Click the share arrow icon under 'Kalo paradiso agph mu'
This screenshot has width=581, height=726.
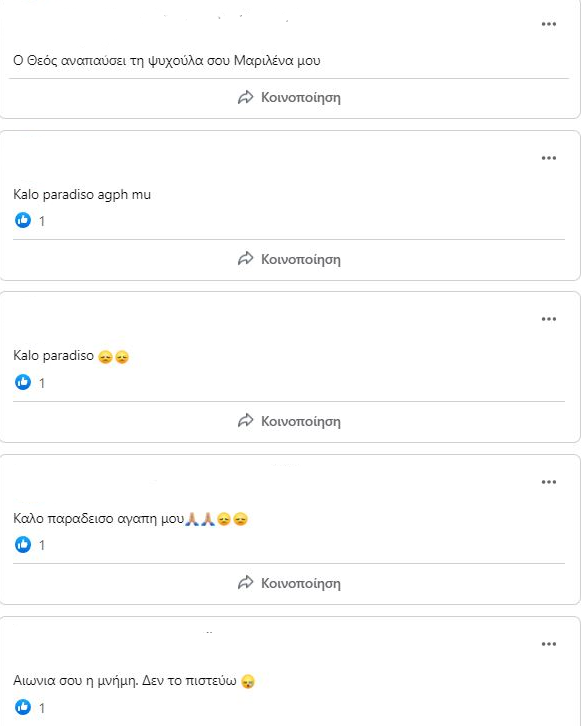pos(245,259)
